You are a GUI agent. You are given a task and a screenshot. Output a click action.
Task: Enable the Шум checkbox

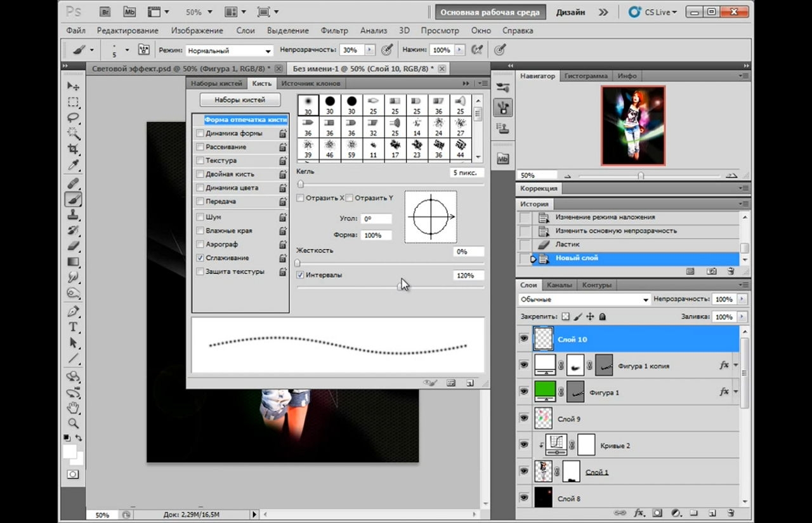tap(200, 217)
